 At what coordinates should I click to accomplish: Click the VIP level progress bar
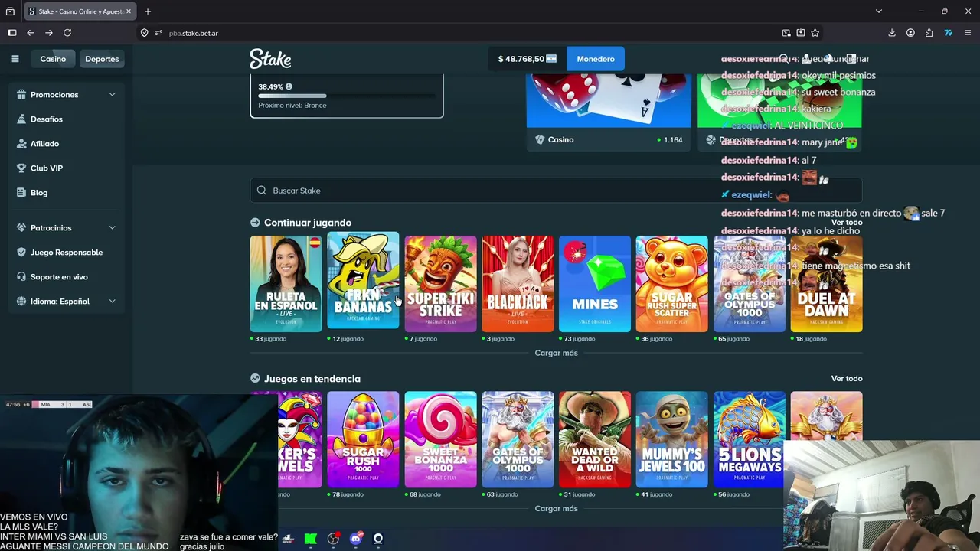tap(347, 96)
